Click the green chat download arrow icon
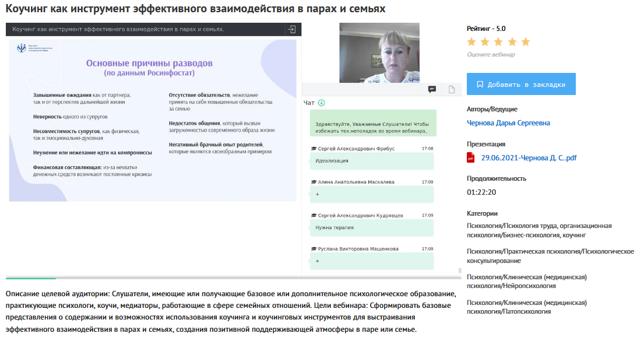The width and height of the screenshot is (644, 337). (x=321, y=103)
